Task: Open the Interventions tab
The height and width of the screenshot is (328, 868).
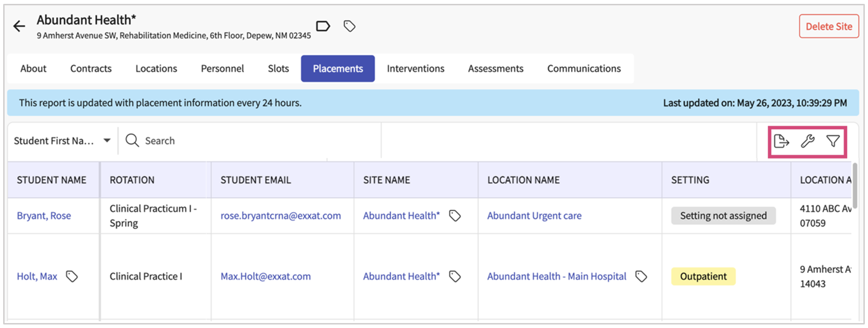Action: point(415,68)
